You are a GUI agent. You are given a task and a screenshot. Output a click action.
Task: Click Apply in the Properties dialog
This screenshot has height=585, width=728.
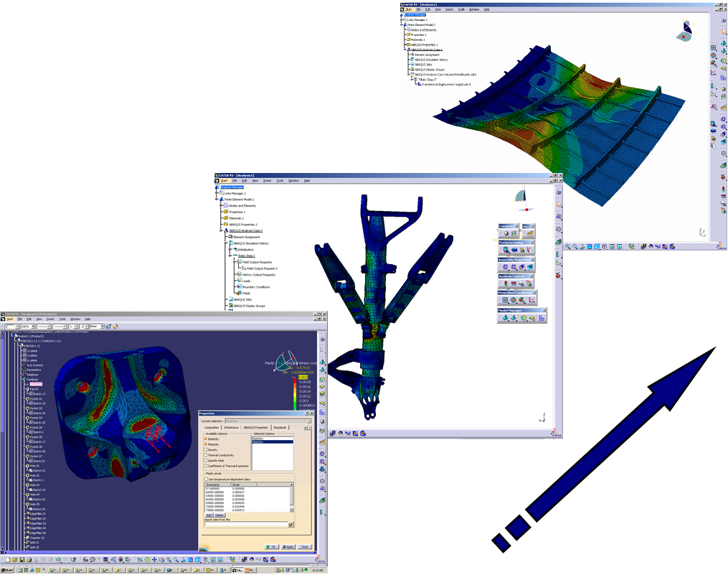[288, 546]
